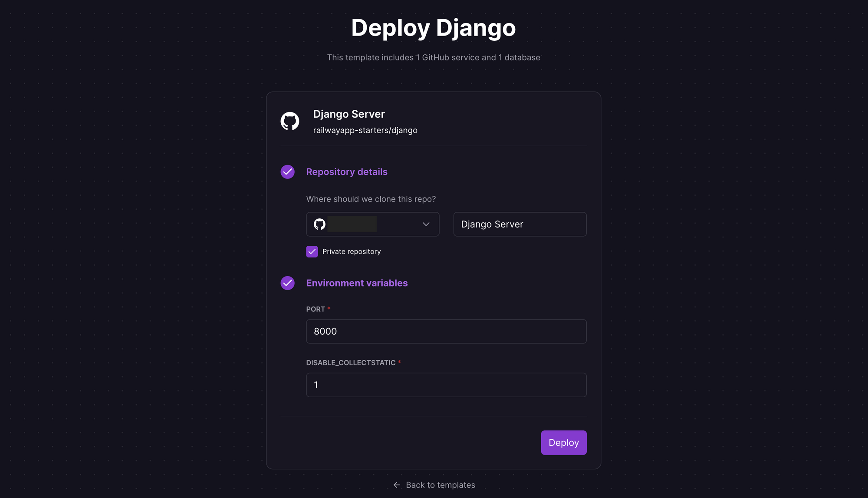Enable the Private repository toggle option

(x=312, y=251)
